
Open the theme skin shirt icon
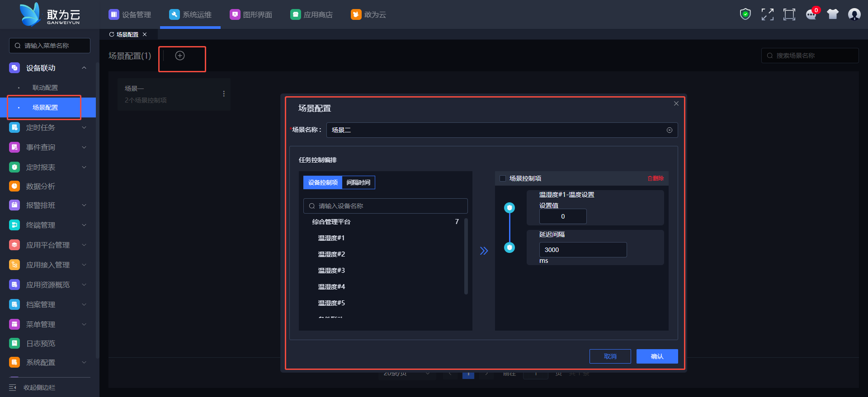tap(832, 14)
